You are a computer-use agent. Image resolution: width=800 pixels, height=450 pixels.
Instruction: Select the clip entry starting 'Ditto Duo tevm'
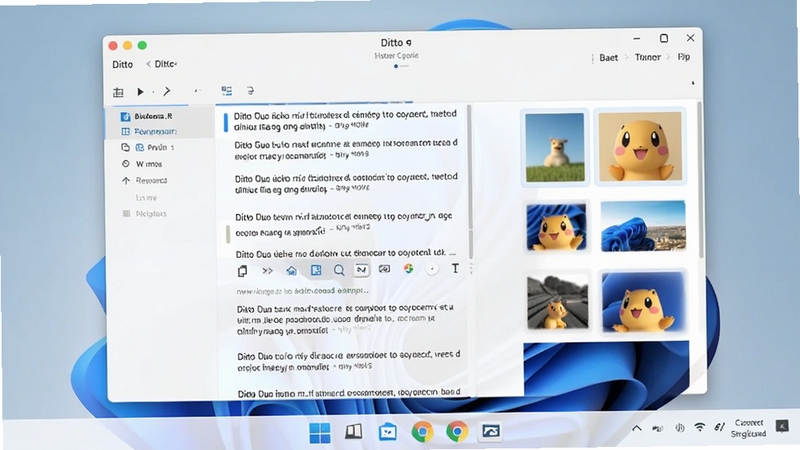coord(343,224)
